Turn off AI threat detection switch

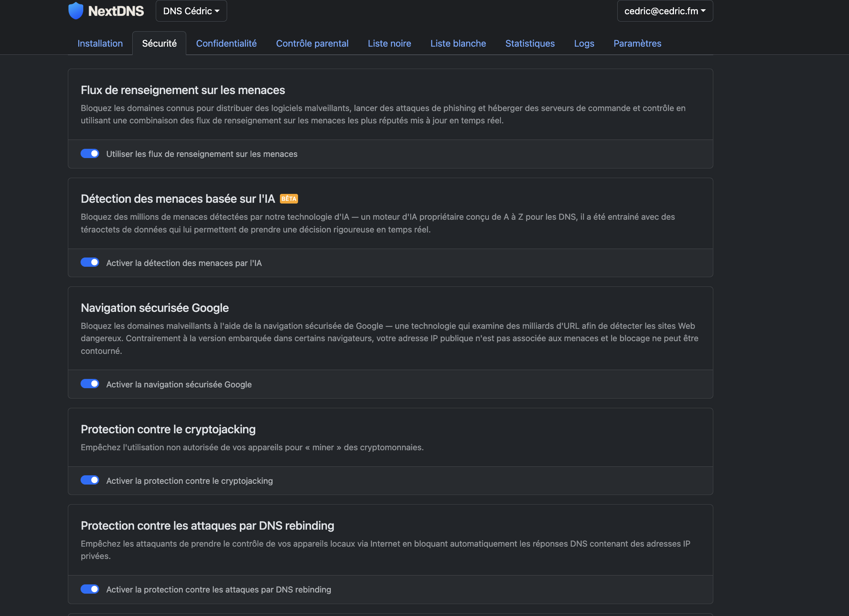coord(90,263)
